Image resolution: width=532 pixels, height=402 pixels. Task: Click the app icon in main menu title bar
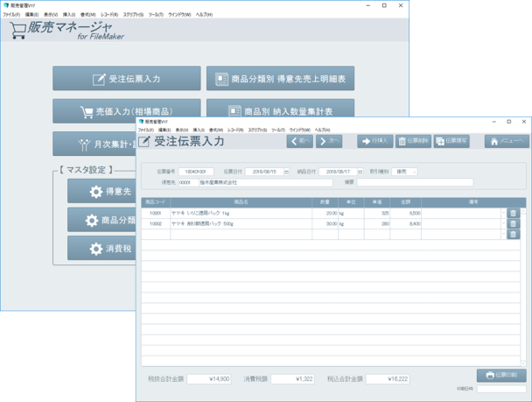[5, 5]
